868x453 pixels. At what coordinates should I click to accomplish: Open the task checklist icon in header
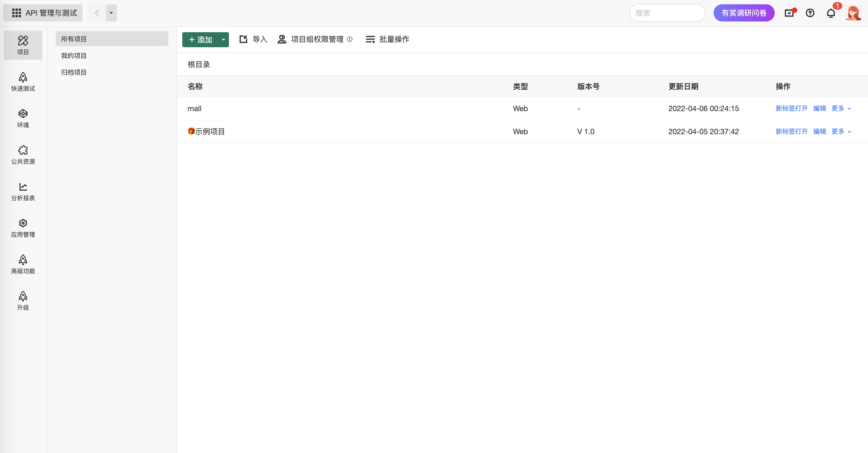pyautogui.click(x=789, y=13)
